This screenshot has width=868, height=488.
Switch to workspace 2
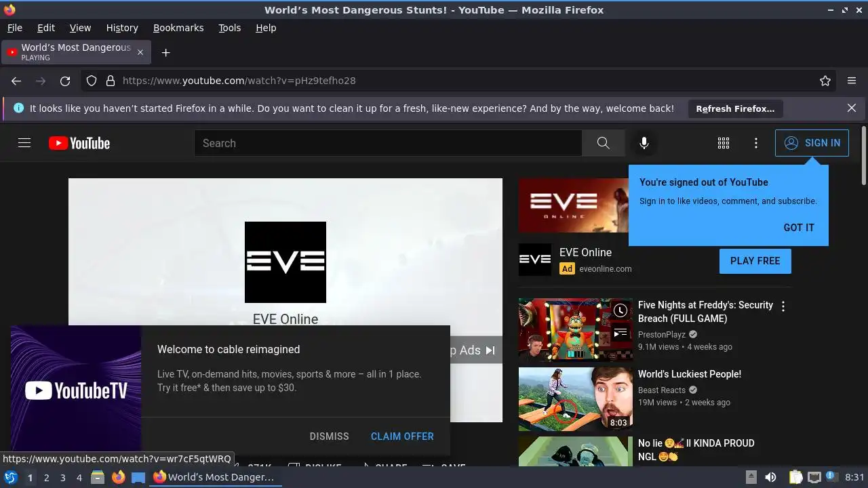coord(46,478)
